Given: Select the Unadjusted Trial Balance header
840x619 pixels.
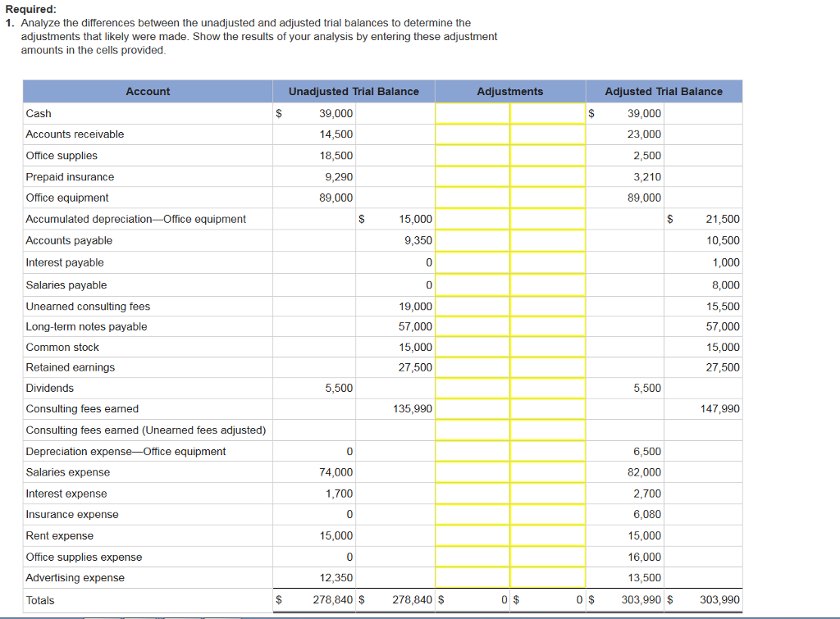Looking at the screenshot, I should pyautogui.click(x=354, y=91).
